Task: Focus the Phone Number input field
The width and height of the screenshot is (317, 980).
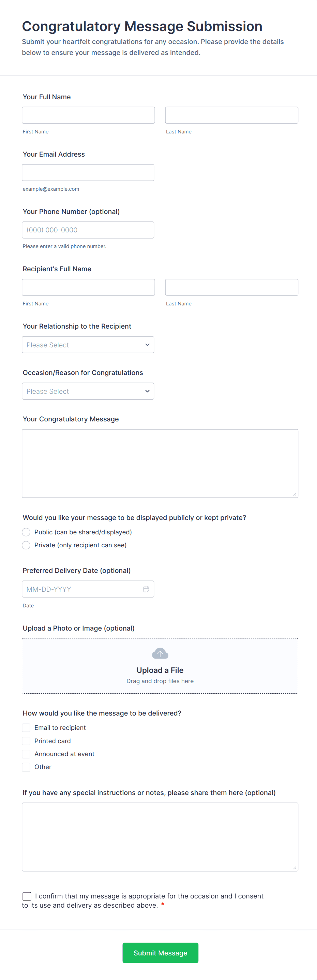Action: coord(88,230)
